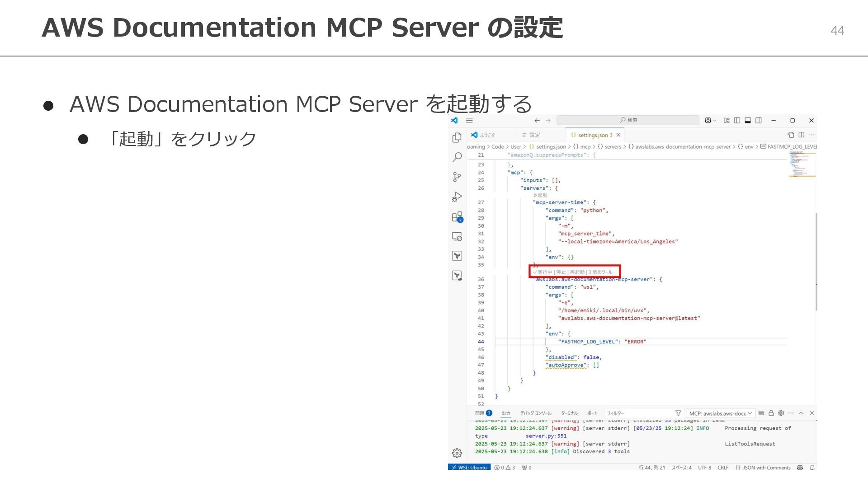Viewport: 868px width, 488px height.
Task: Close the settings.json tab
Action: (618, 135)
